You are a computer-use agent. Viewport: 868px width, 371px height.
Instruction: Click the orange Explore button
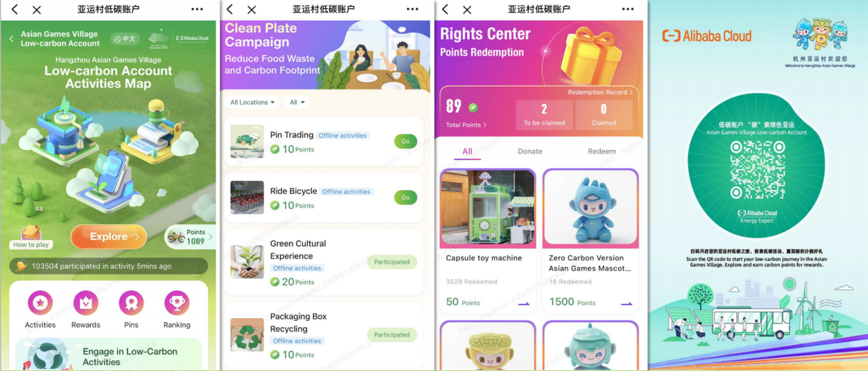coord(108,237)
